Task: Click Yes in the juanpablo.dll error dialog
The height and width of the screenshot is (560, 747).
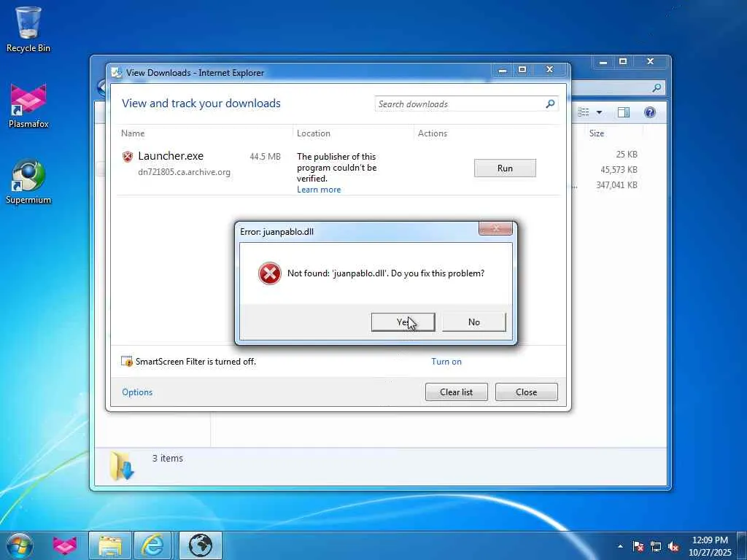Action: (x=403, y=322)
